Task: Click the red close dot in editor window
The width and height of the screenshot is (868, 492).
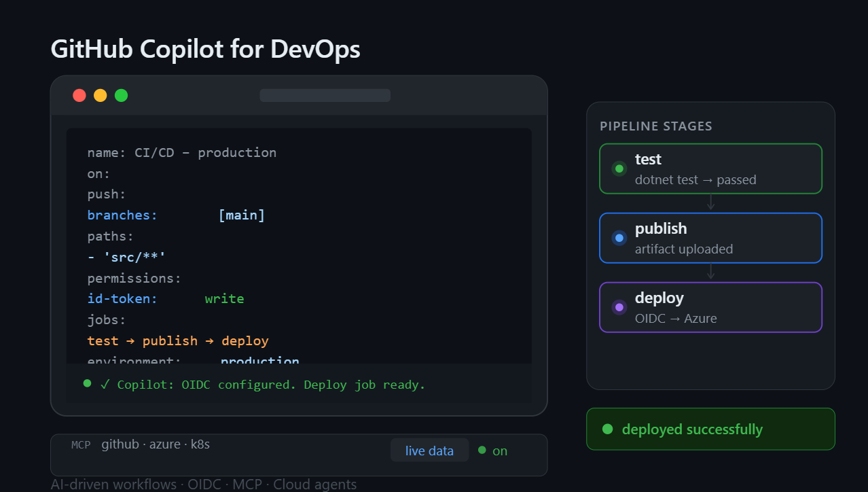Action: [79, 95]
